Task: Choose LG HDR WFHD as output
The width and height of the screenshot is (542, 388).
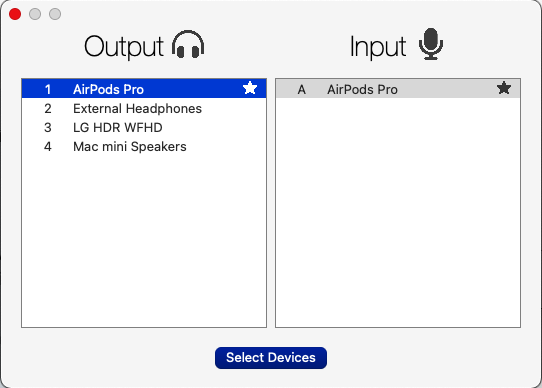Action: 144,128
